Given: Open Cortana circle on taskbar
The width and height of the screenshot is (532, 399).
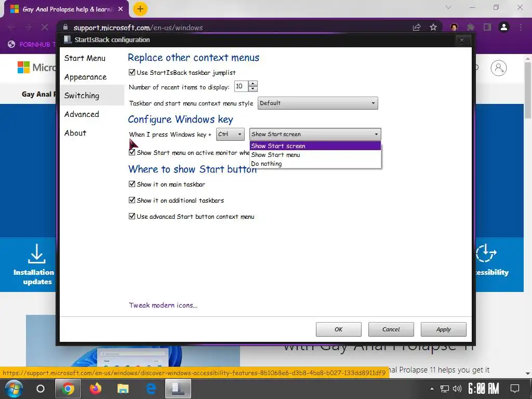Looking at the screenshot, I should [x=41, y=389].
